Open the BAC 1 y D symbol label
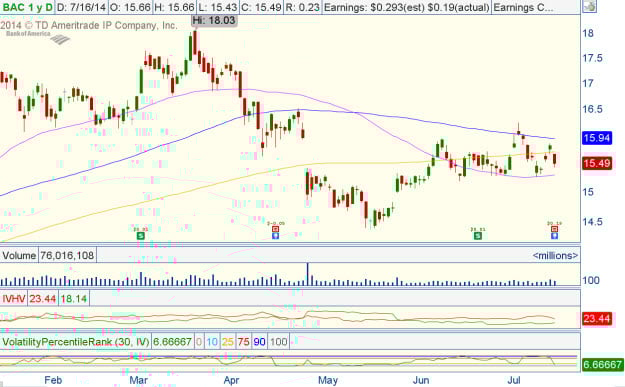This screenshot has width=625, height=387. [x=27, y=7]
